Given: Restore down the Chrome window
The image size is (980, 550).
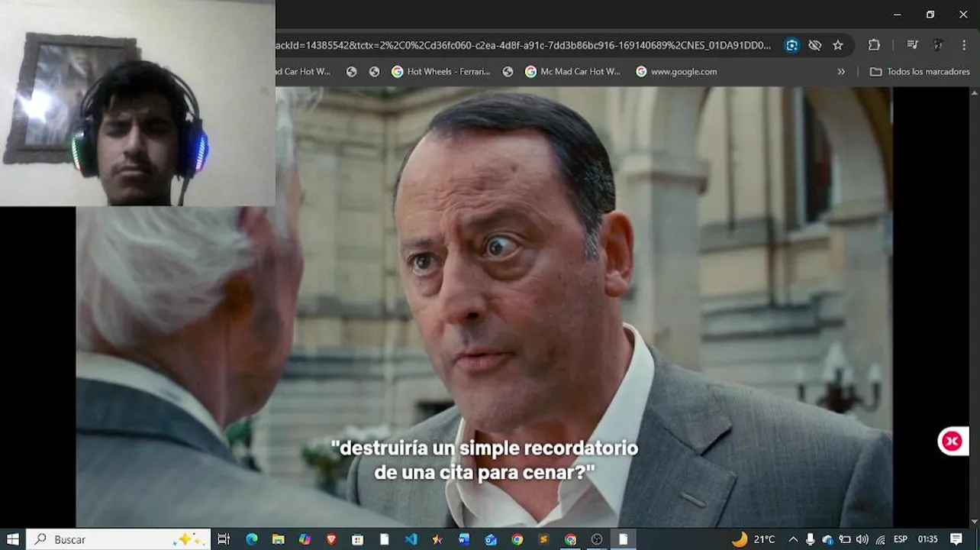Looking at the screenshot, I should tap(930, 15).
